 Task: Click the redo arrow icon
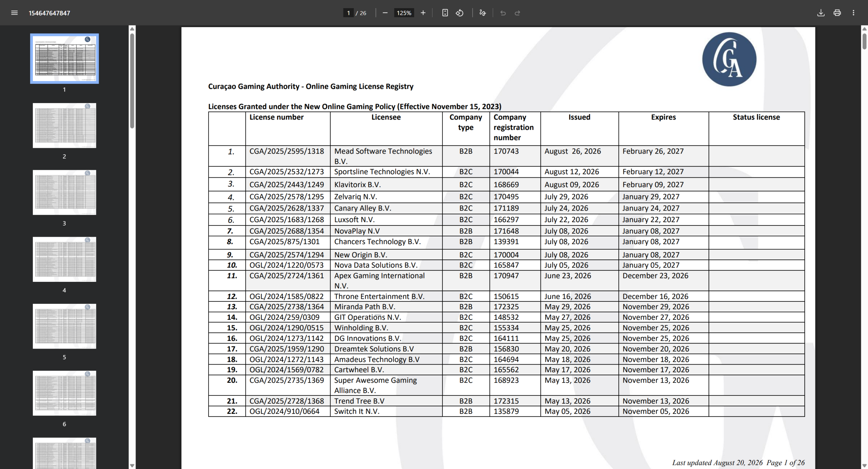[x=517, y=13]
